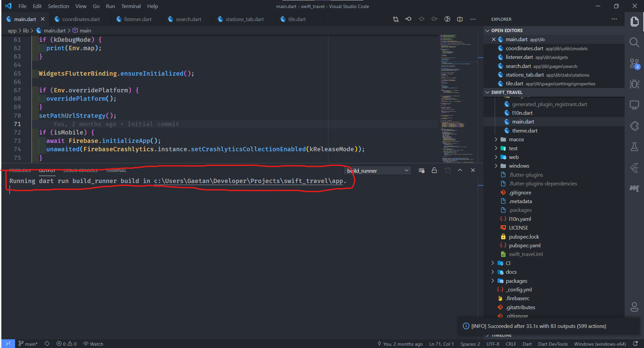The height and width of the screenshot is (348, 644).
Task: Open Source Control view showing 4 pending changes
Action: pos(634,64)
